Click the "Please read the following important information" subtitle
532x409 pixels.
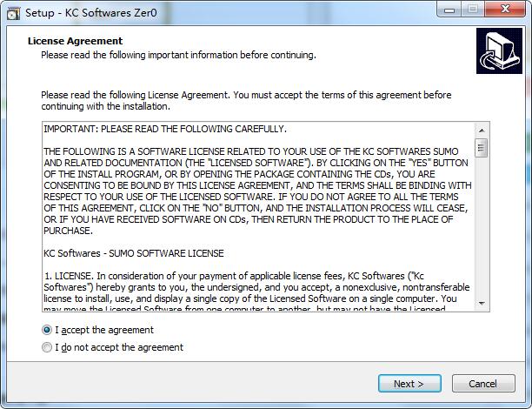[178, 55]
